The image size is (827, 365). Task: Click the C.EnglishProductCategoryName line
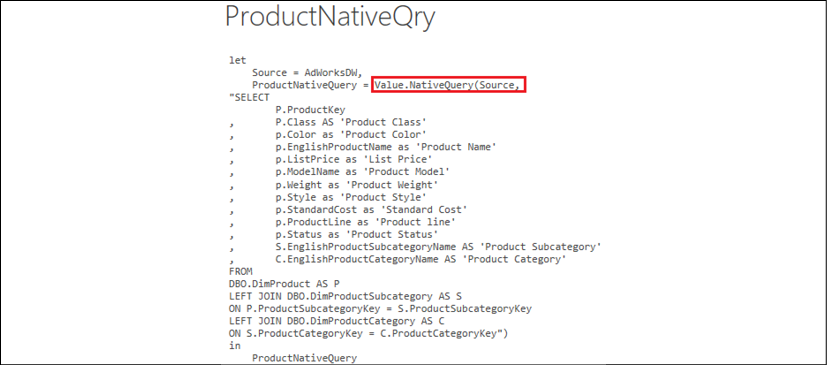[x=421, y=259]
